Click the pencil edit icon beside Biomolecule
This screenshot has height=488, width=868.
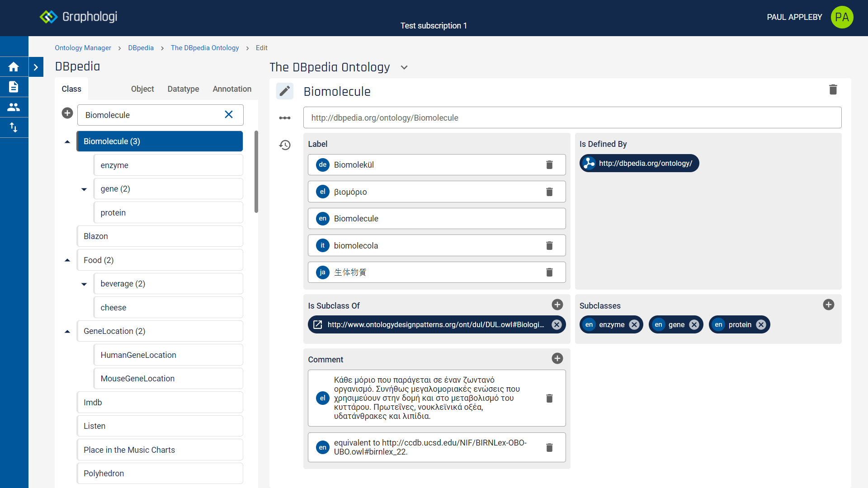tap(285, 91)
